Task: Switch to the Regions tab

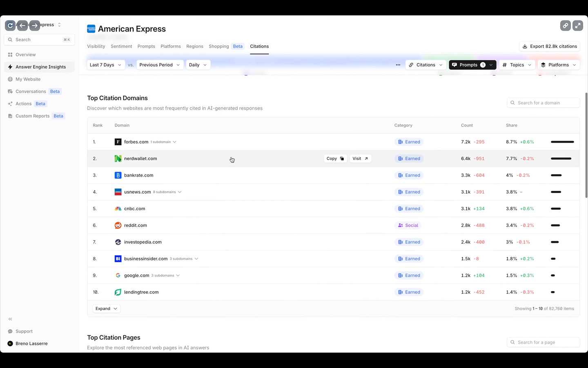Action: [195, 46]
